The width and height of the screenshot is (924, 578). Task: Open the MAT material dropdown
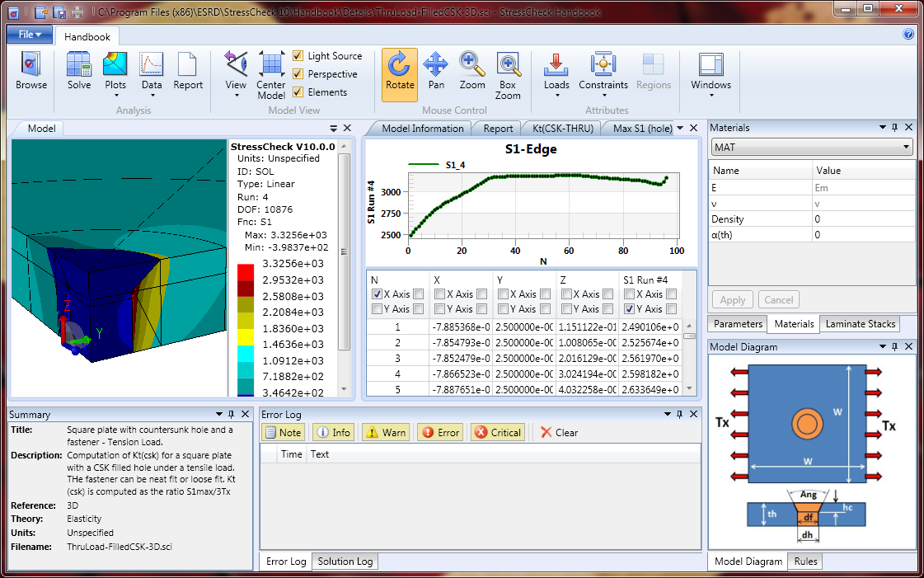click(x=811, y=147)
